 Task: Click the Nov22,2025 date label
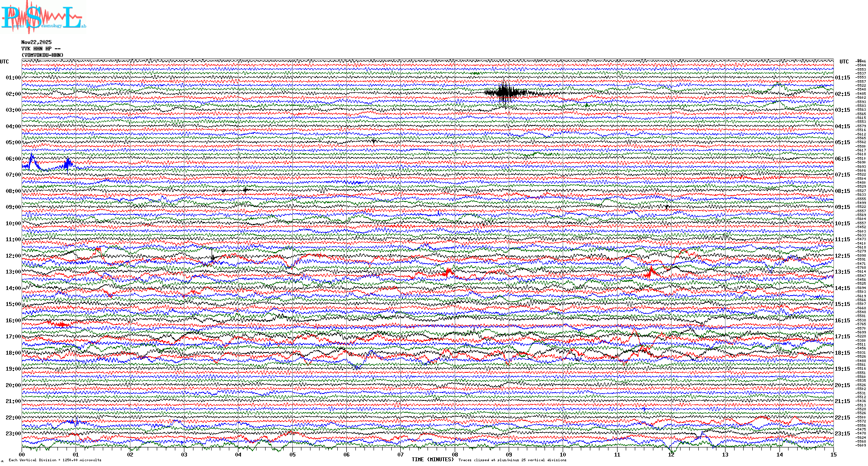coord(36,42)
